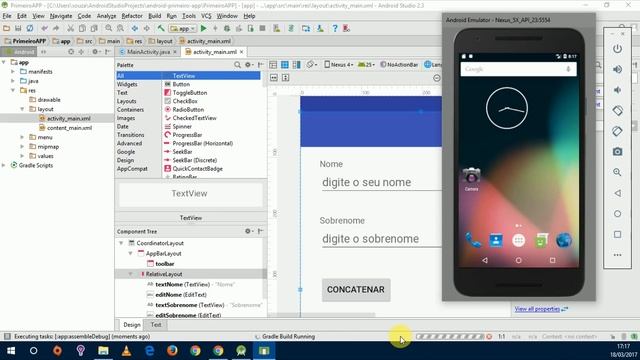Open Phone dialer on emulator dock
Image resolution: width=640 pixels, height=360 pixels.
pyautogui.click(x=473, y=240)
